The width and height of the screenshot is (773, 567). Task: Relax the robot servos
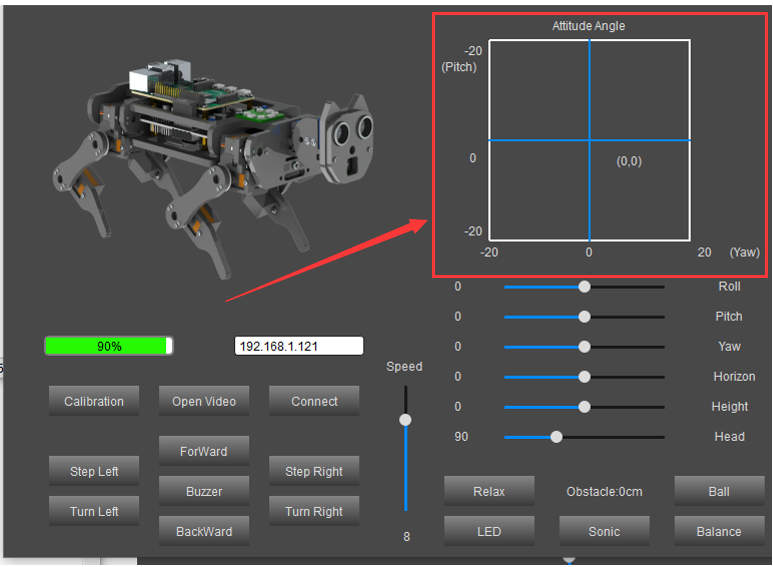(x=489, y=491)
